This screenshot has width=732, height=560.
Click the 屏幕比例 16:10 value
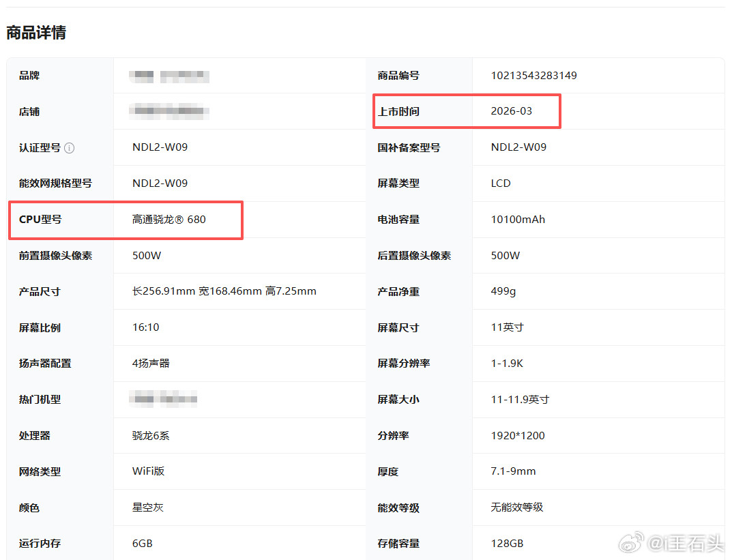pos(145,327)
